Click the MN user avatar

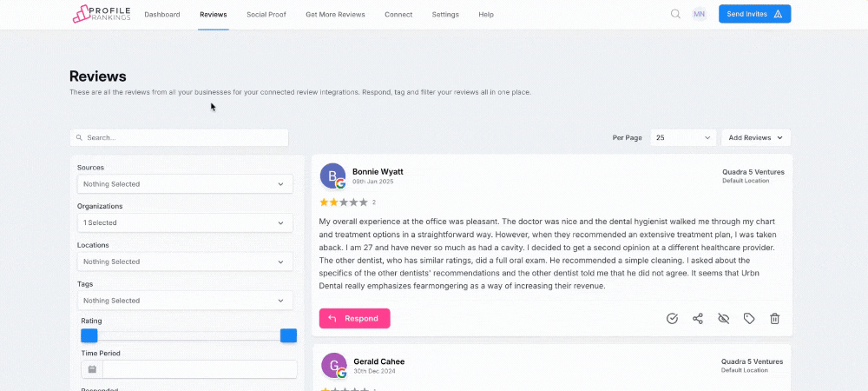click(699, 14)
